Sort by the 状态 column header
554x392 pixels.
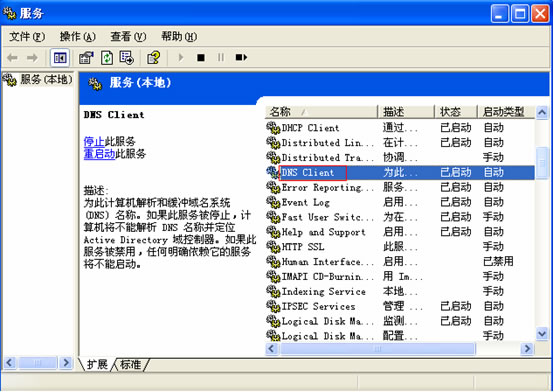[x=456, y=112]
